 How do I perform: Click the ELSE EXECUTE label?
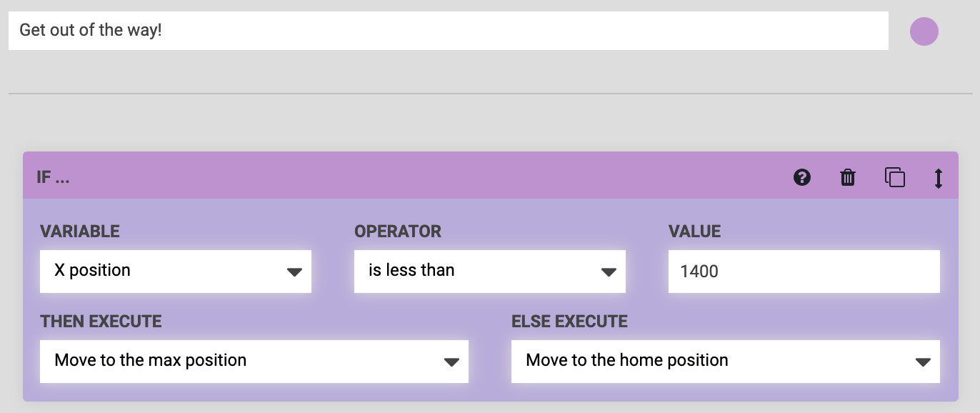pyautogui.click(x=569, y=322)
